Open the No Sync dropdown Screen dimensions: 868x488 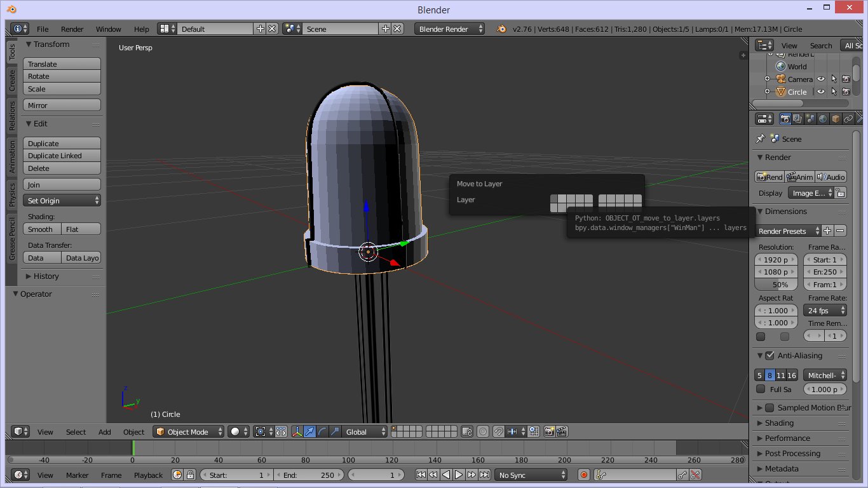[531, 475]
